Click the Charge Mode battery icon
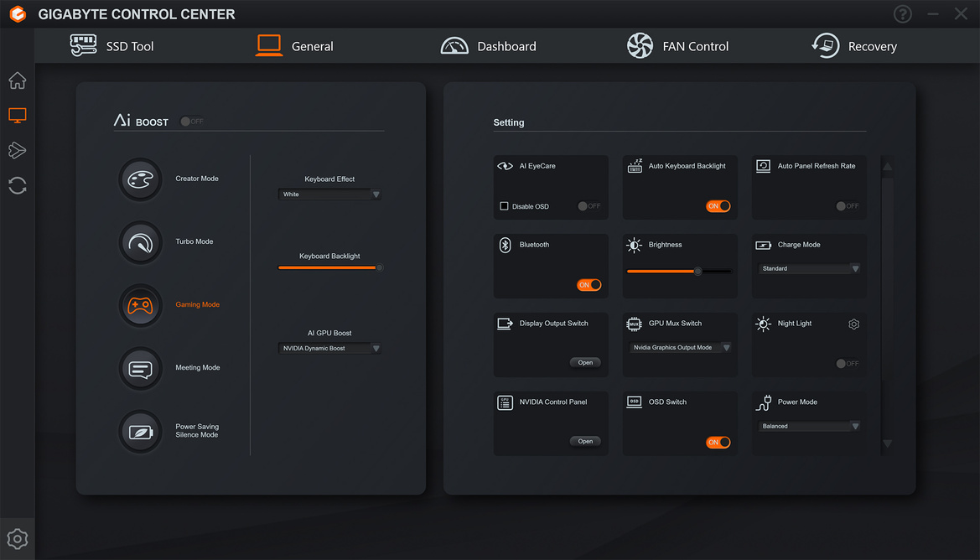The width and height of the screenshot is (980, 560). point(763,245)
